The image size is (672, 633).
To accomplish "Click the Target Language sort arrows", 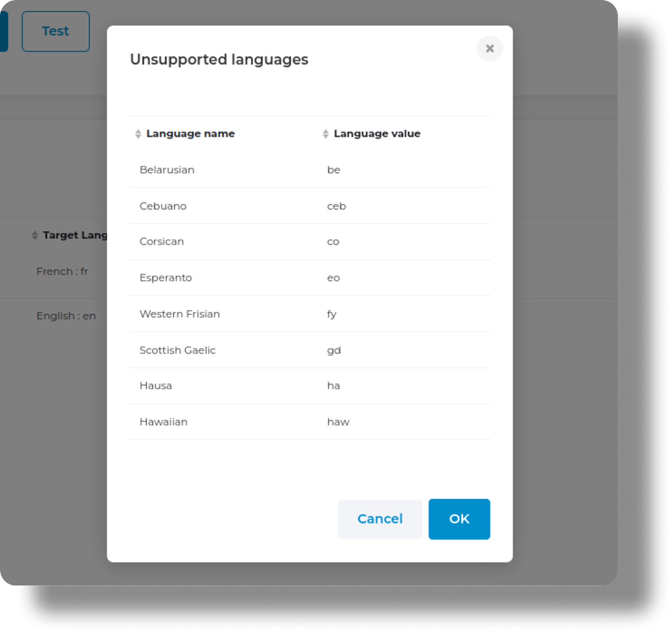I will [35, 235].
